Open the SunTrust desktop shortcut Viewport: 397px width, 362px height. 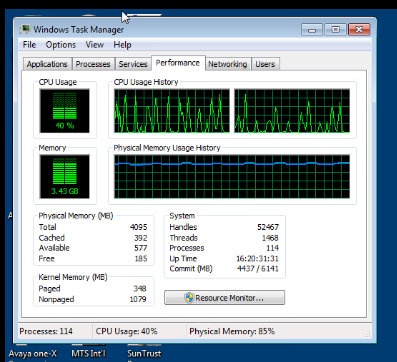coord(144,353)
